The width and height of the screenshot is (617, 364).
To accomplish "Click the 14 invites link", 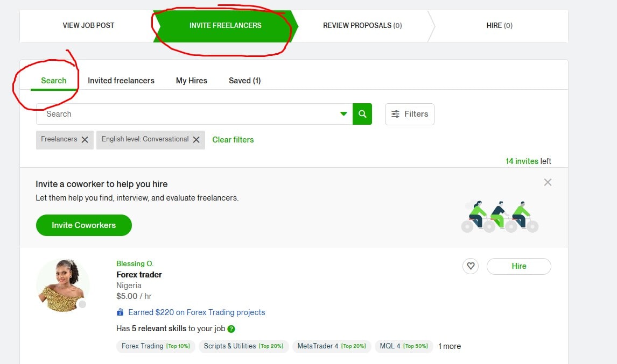I will 522,161.
